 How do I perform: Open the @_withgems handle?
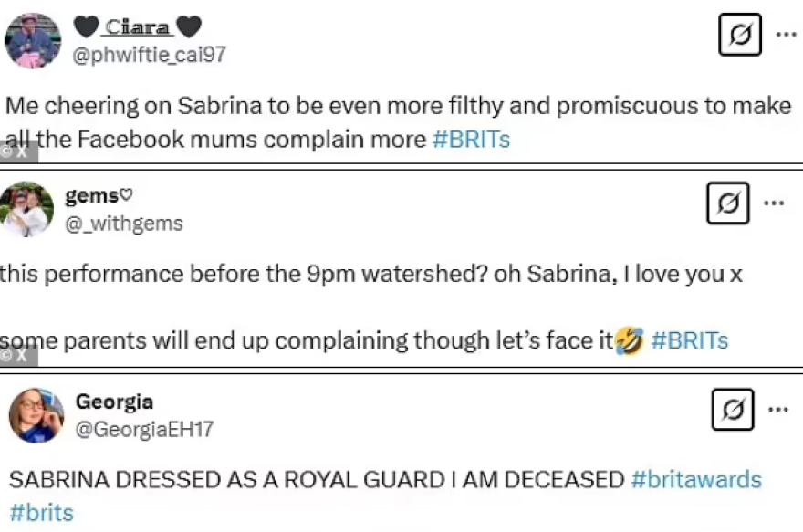pyautogui.click(x=124, y=224)
